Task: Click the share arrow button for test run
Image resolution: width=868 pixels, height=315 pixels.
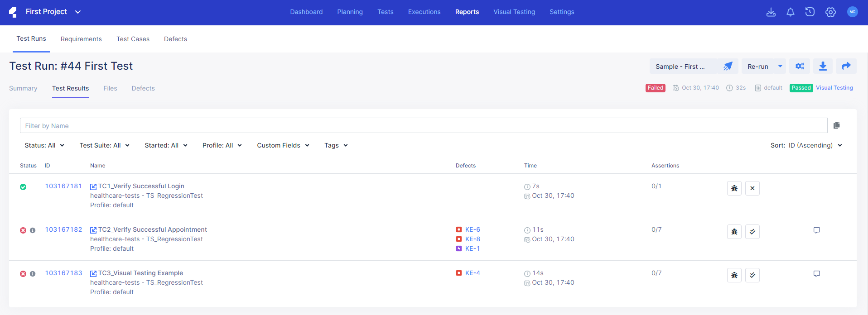Action: [846, 67]
